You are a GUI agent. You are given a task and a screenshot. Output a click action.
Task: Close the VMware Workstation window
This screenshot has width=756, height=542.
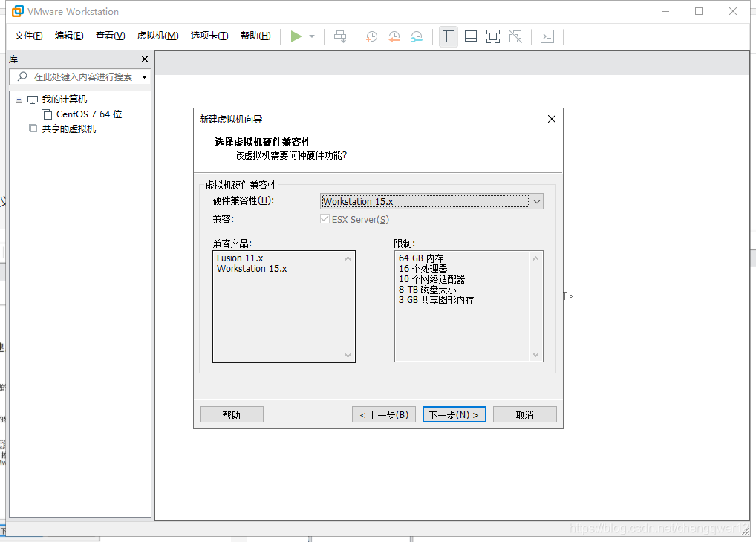click(733, 11)
